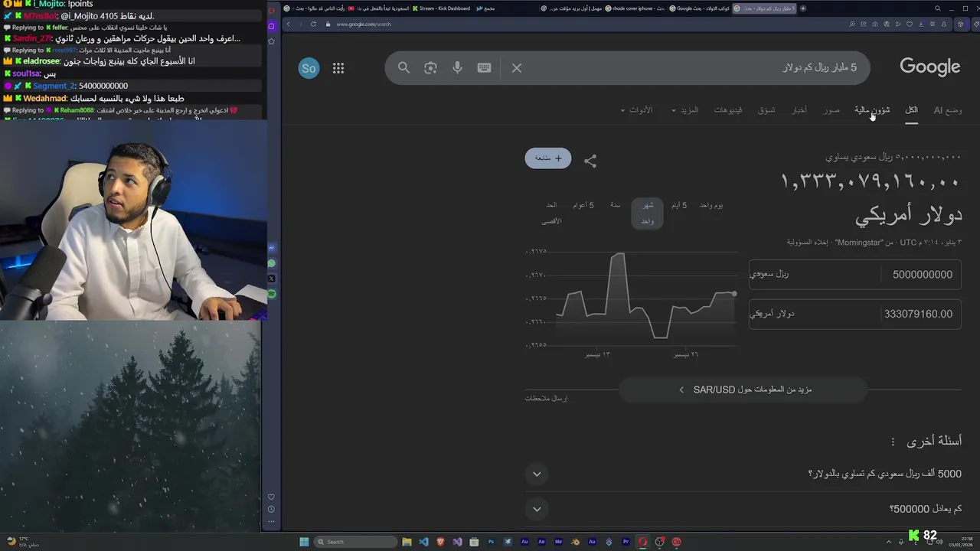Viewport: 980px width, 551px height.
Task: Expand the 'المزيد' search filter menu
Action: pyautogui.click(x=685, y=110)
